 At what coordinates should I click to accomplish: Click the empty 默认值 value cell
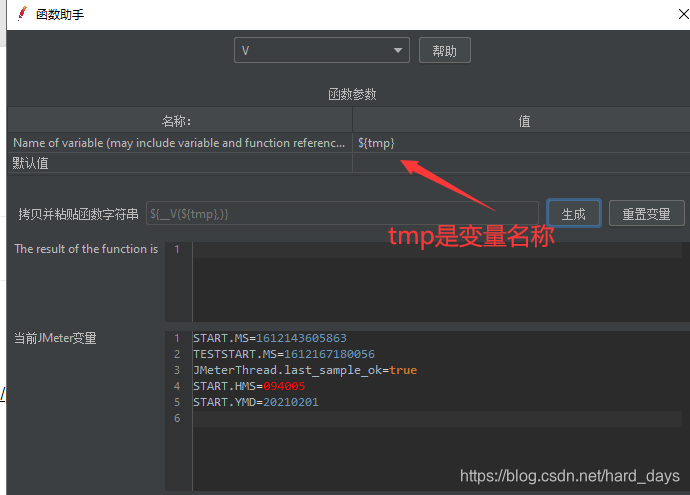(521, 163)
